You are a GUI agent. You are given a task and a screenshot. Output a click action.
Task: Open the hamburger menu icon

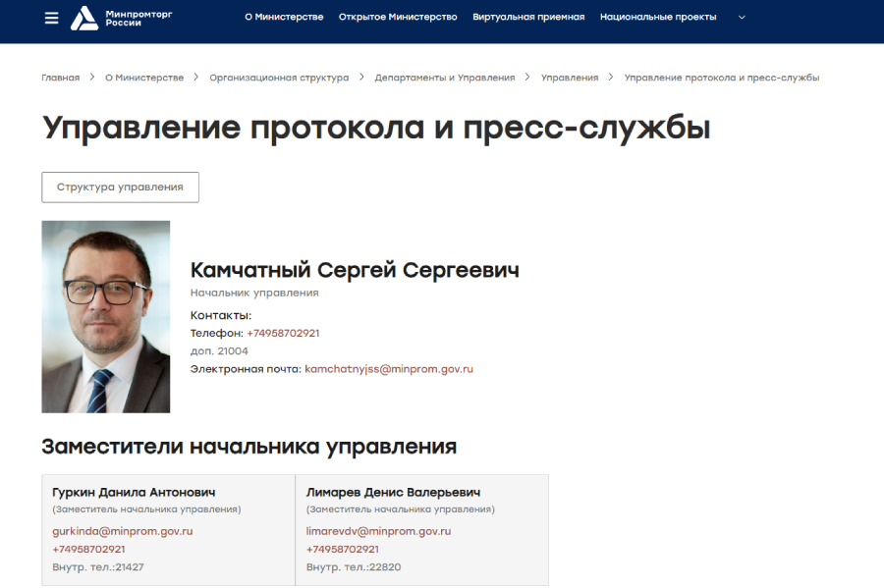tap(50, 17)
